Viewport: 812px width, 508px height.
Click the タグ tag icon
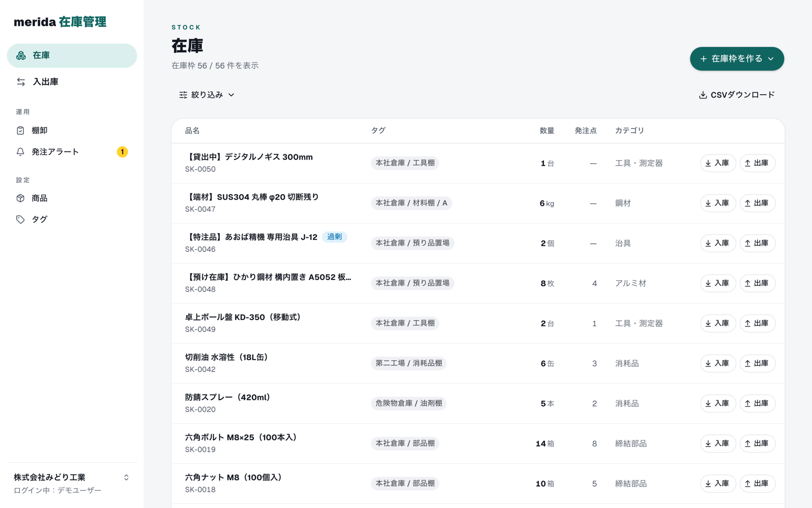(x=20, y=219)
